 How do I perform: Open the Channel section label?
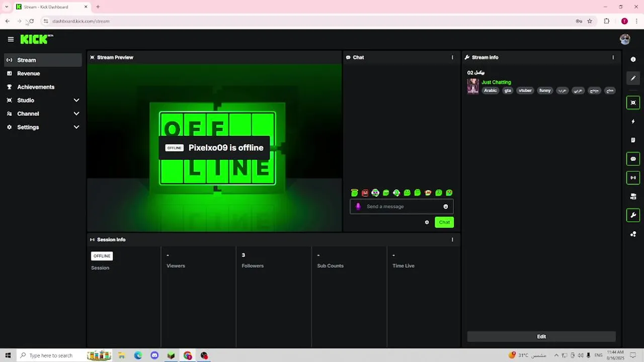coord(28,114)
